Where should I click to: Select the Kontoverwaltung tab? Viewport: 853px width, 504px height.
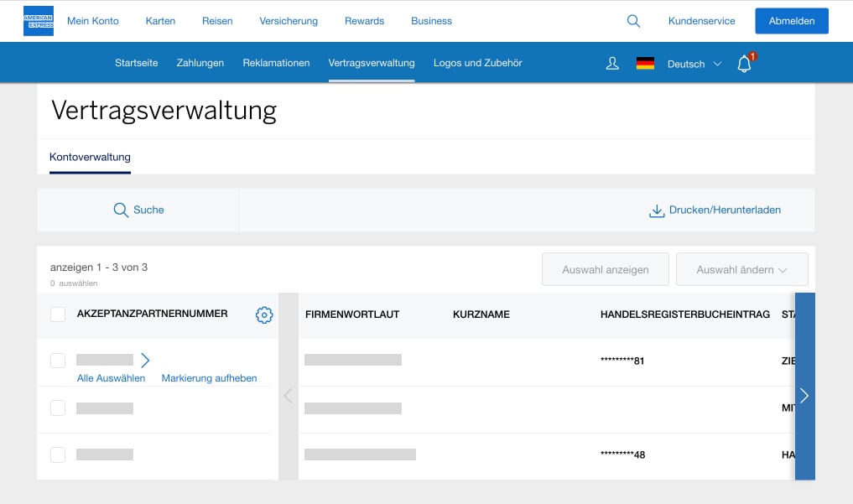[x=90, y=157]
